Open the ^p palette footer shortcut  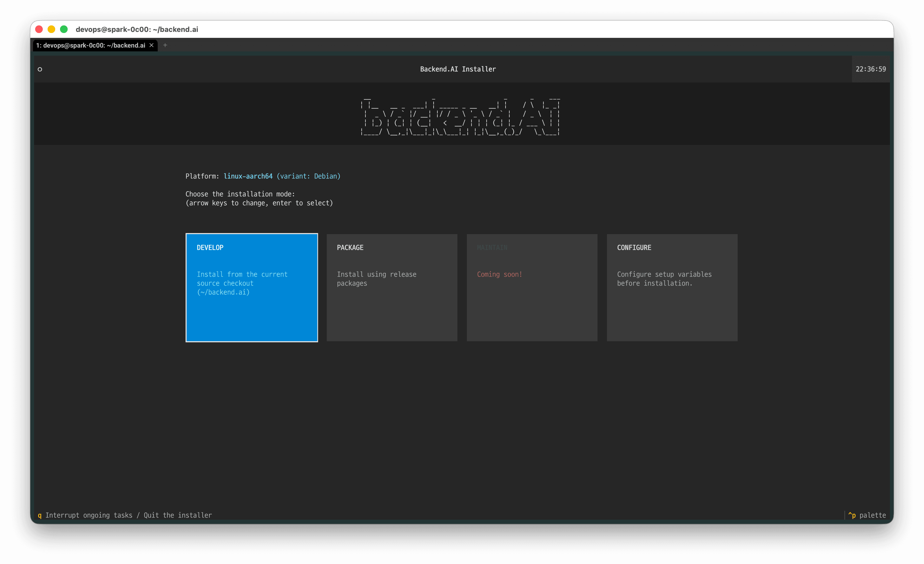point(867,515)
